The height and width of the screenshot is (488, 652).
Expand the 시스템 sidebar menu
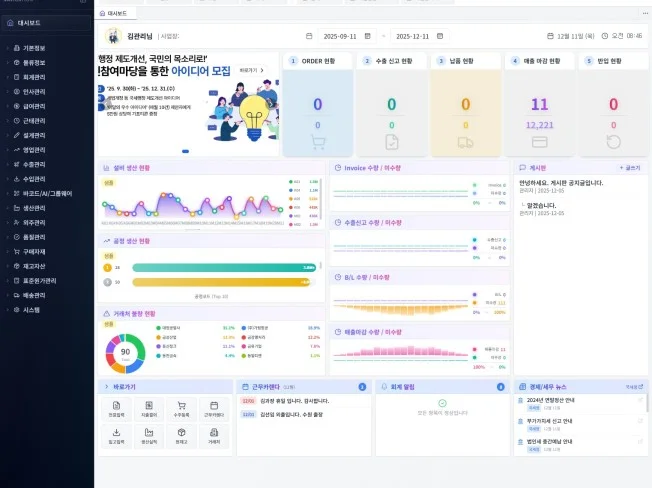click(31, 310)
